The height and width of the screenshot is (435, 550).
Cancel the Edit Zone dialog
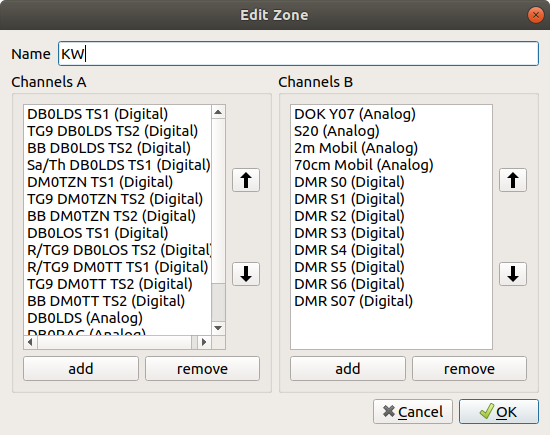point(413,411)
